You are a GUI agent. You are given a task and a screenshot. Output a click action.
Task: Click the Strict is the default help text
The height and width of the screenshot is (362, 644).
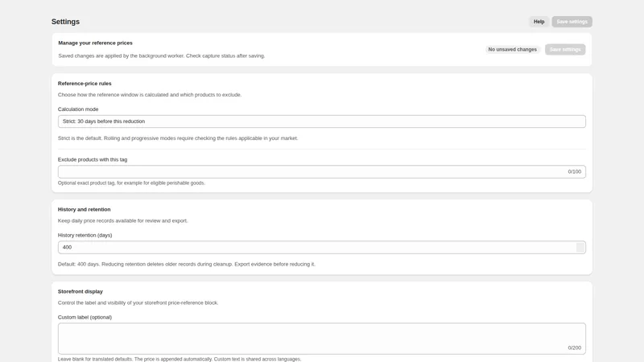point(178,138)
